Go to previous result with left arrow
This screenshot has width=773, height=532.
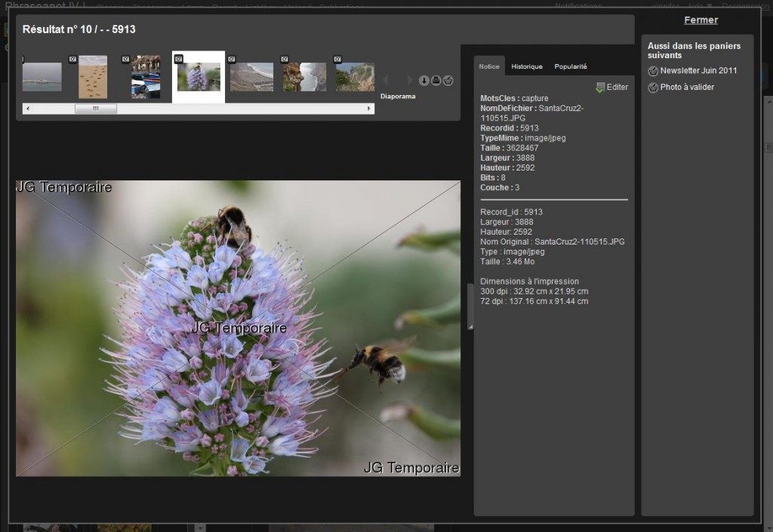[x=386, y=80]
